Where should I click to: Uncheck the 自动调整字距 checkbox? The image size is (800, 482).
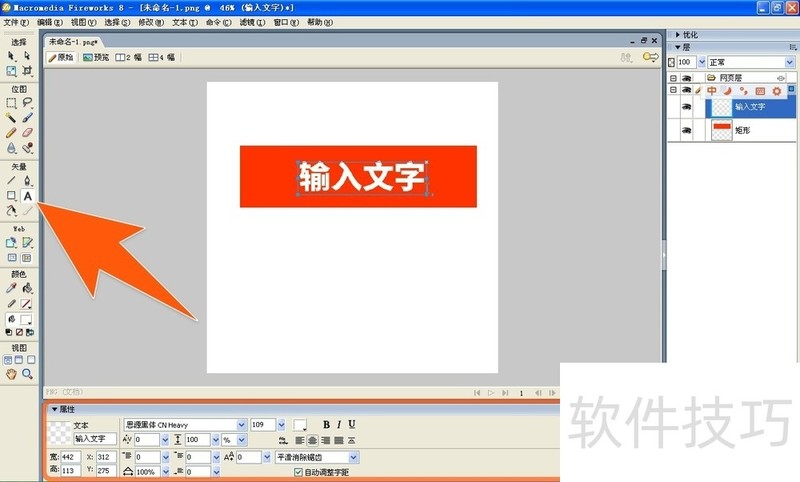(x=298, y=472)
